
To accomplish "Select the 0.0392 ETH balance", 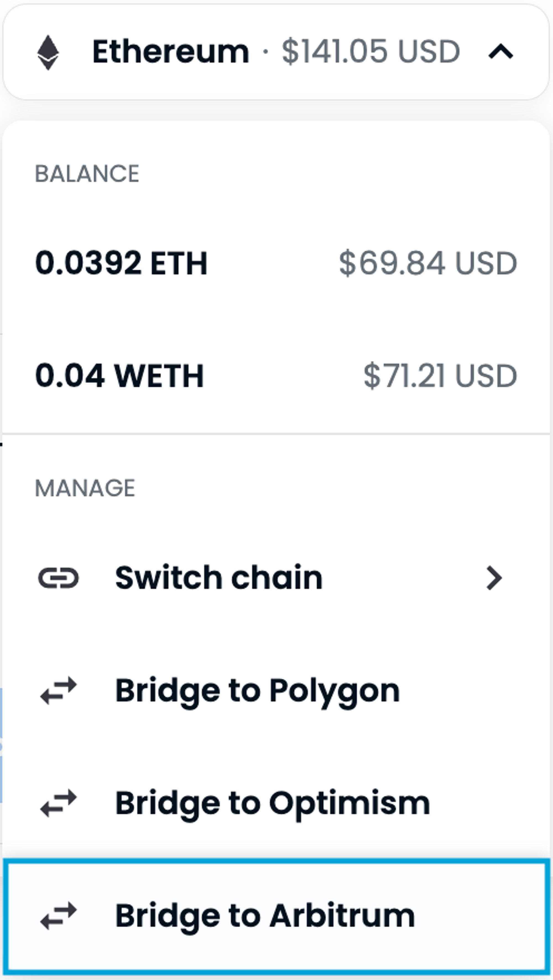I will pos(121,263).
